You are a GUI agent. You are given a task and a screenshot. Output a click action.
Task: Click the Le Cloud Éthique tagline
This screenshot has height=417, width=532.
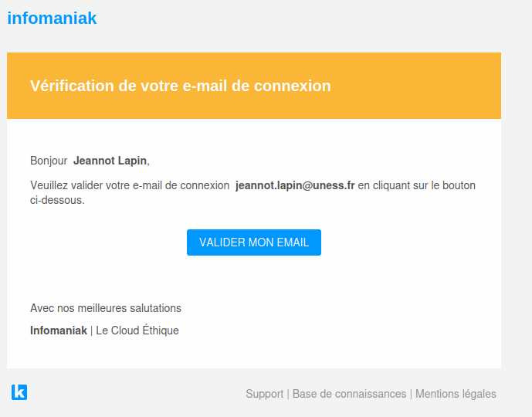137,331
